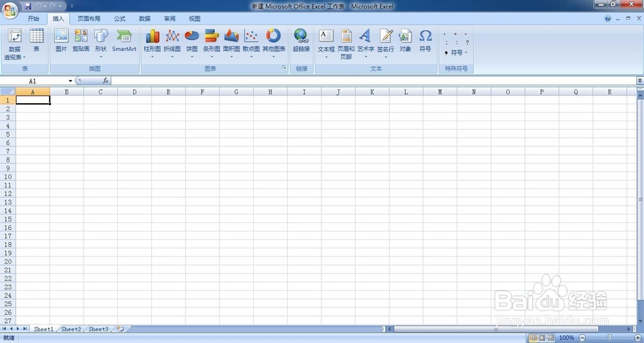Insert a text box (文本框)
Image resolution: width=644 pixels, height=343 pixels.
326,43
